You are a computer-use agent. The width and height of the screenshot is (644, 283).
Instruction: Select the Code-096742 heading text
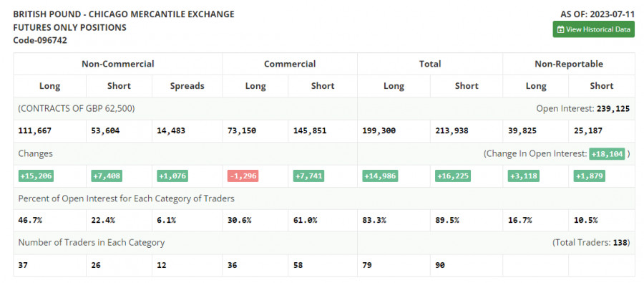point(40,40)
